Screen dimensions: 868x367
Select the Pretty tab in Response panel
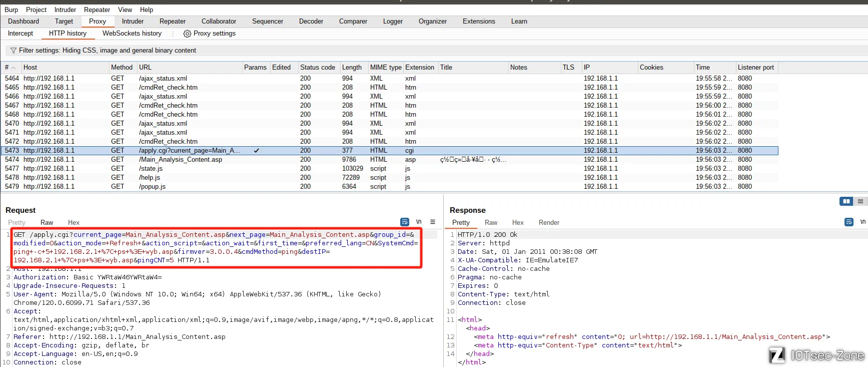click(x=461, y=222)
